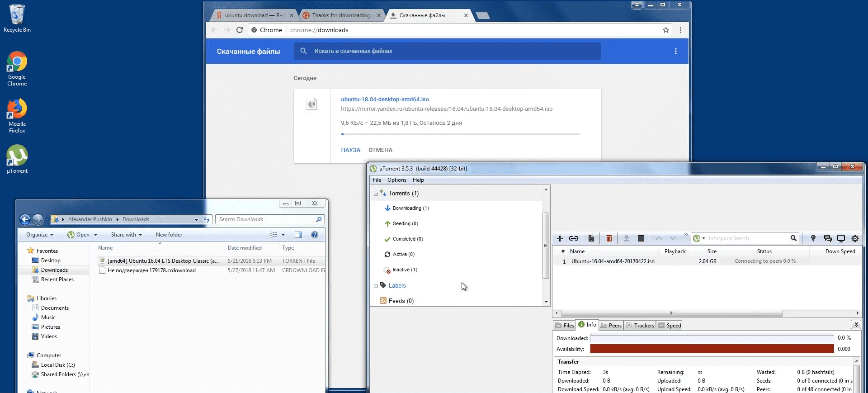Move torrent up in queue
The width and height of the screenshot is (868, 393).
[659, 238]
